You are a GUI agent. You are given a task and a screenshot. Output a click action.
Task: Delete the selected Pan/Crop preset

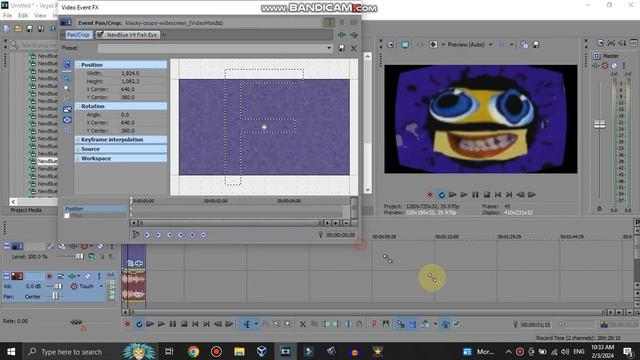354,48
